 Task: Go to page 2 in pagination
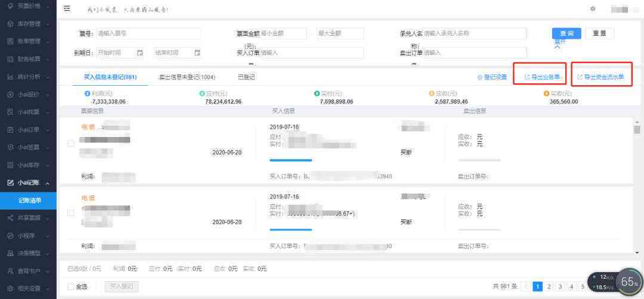[549, 286]
